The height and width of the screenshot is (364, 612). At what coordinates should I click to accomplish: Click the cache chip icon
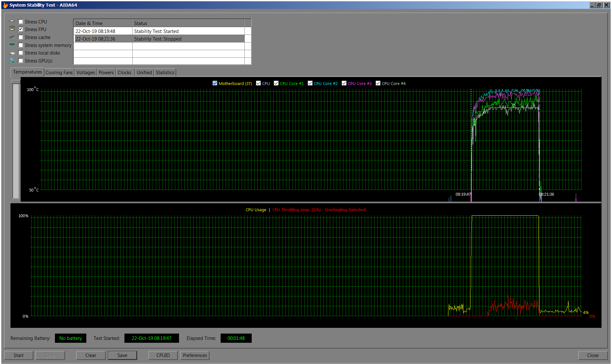(x=12, y=37)
